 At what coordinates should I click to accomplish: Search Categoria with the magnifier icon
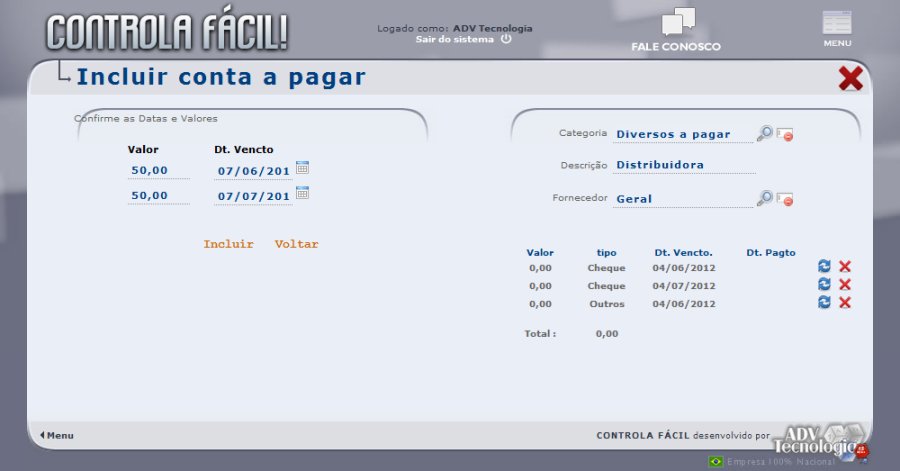[765, 133]
